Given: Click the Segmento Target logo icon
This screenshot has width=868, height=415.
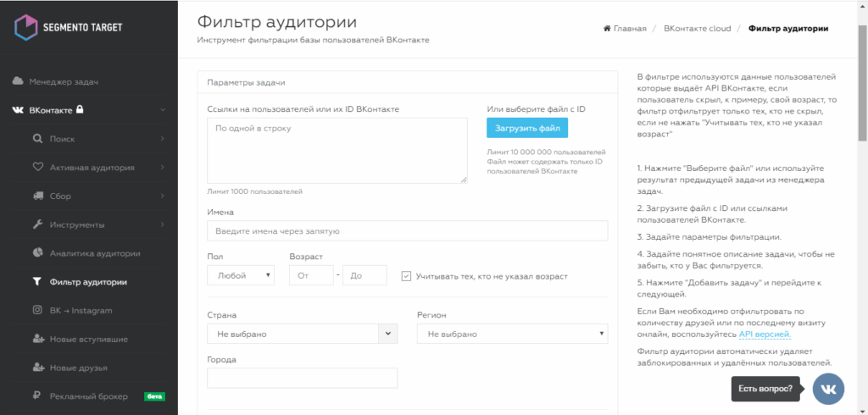Looking at the screenshot, I should (x=25, y=28).
